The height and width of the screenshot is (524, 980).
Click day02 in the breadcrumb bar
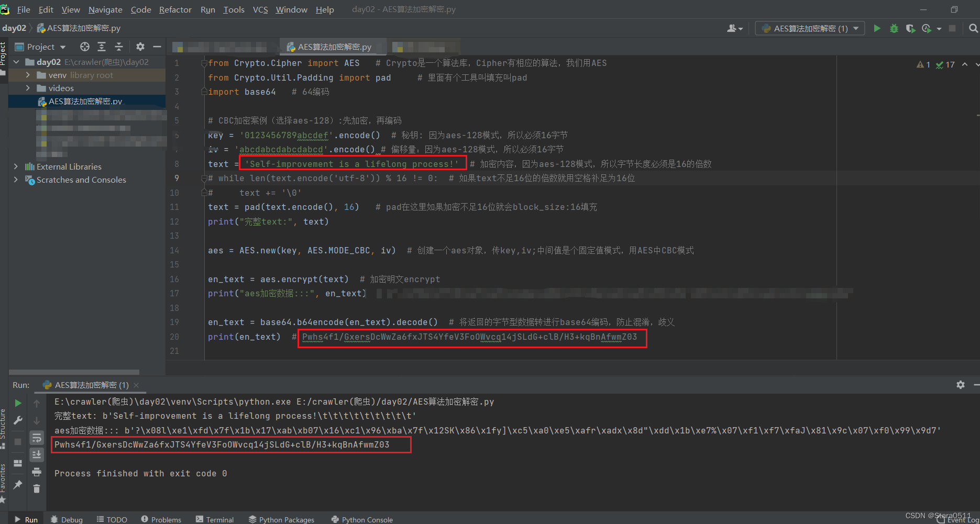coord(14,28)
